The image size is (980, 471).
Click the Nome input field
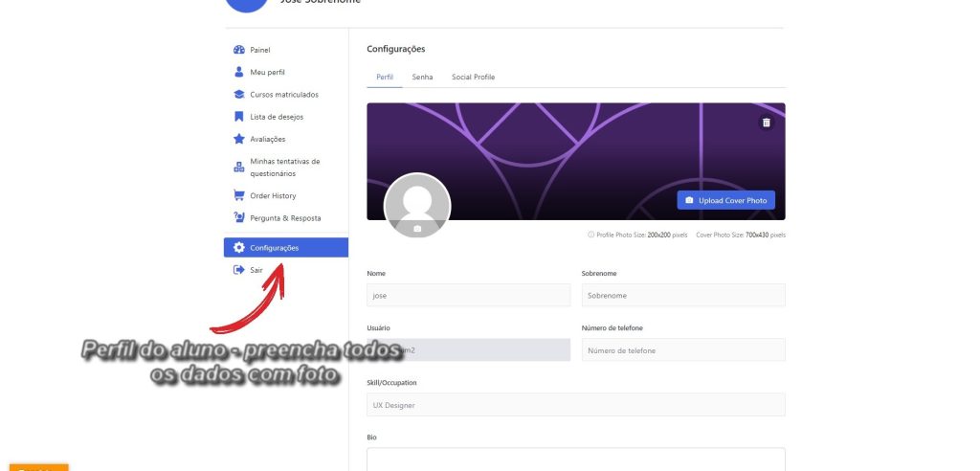tap(468, 296)
